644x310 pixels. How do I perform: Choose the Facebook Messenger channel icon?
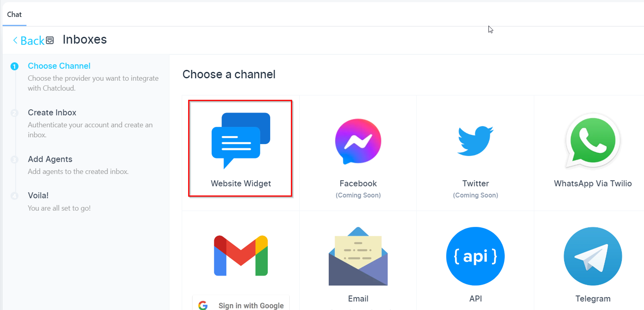[358, 141]
